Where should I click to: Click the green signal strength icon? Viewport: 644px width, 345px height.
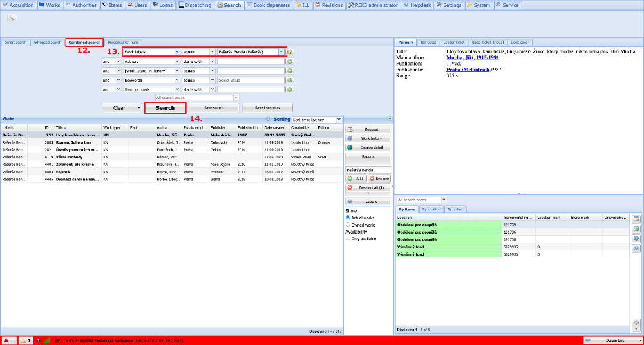(47, 340)
